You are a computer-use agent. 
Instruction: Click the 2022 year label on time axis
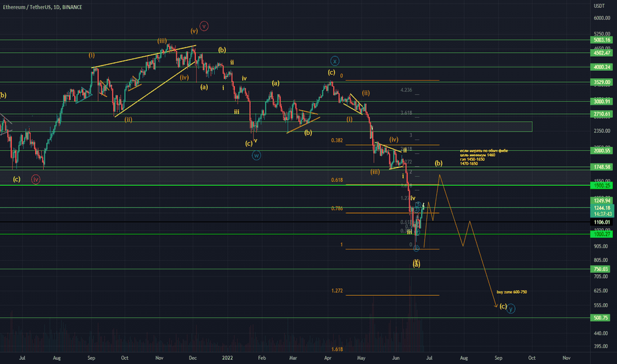228,357
